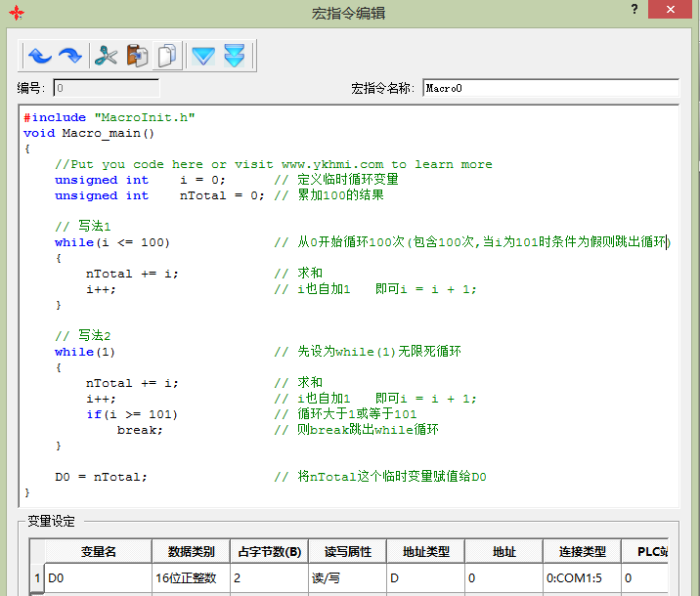Click the redo arrow icon

[x=70, y=56]
